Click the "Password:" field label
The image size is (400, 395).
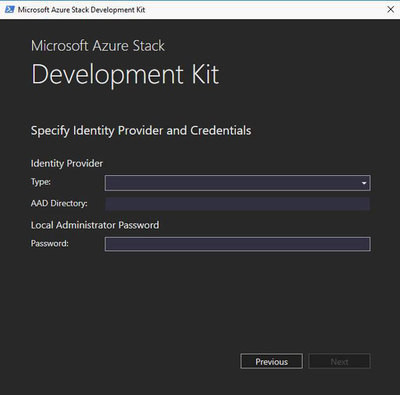(x=50, y=243)
